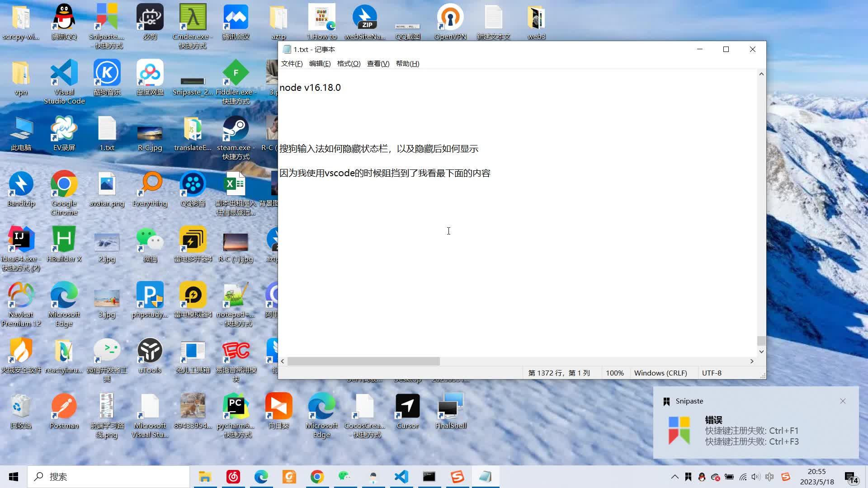This screenshot has height=488, width=868.
Task: Select the 微信 desktop icon
Action: (150, 244)
